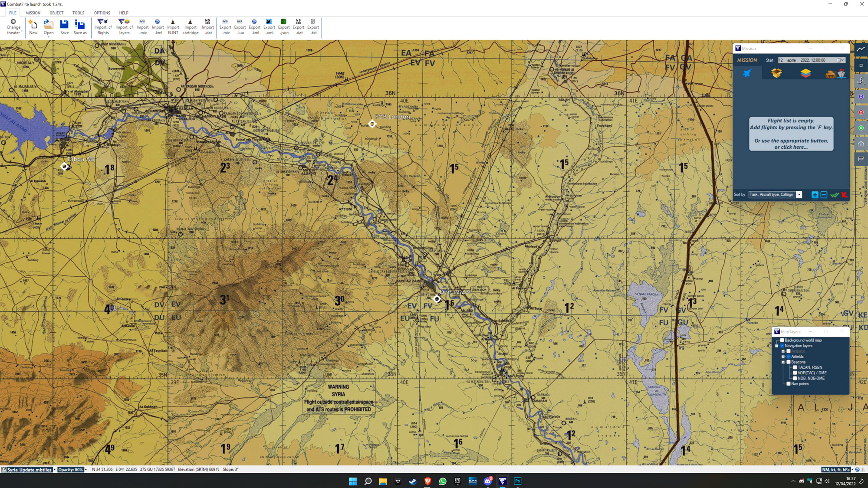
Task: Open Photoshop from the Windows taskbar
Action: pos(517,481)
